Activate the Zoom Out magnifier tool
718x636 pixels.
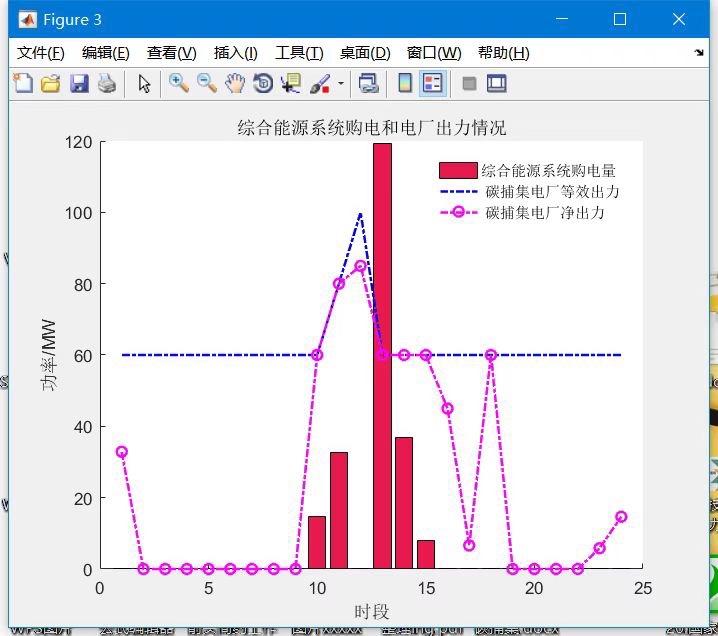coord(207,83)
